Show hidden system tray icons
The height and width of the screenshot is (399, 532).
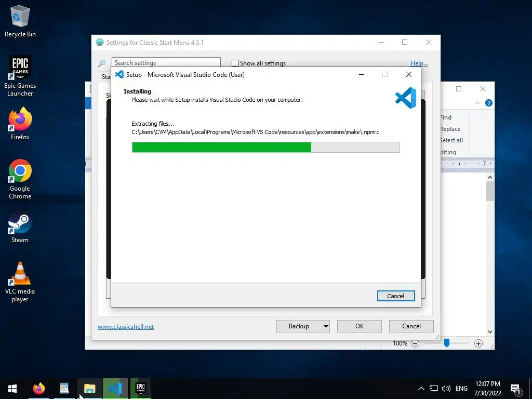pyautogui.click(x=421, y=389)
